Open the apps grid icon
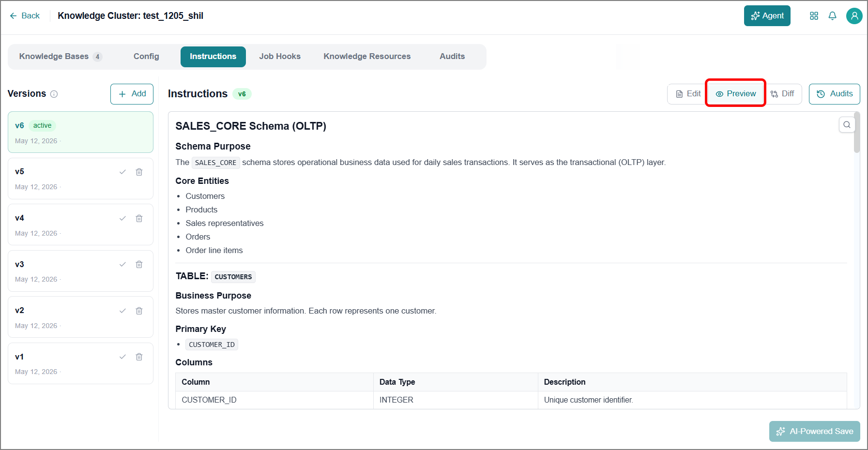868x450 pixels. click(814, 16)
